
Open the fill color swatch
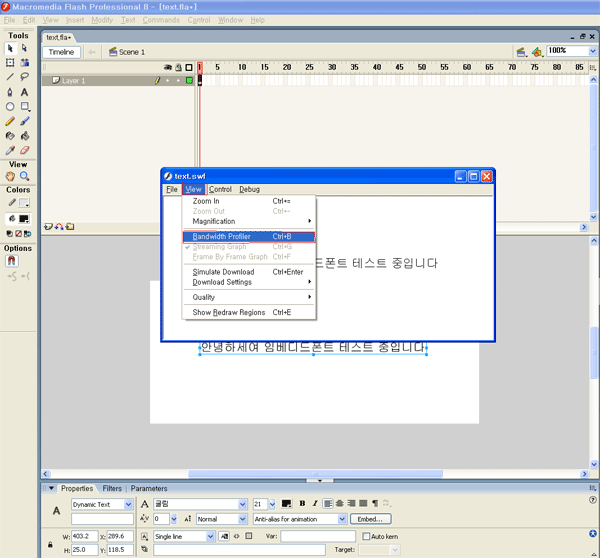coord(24,219)
